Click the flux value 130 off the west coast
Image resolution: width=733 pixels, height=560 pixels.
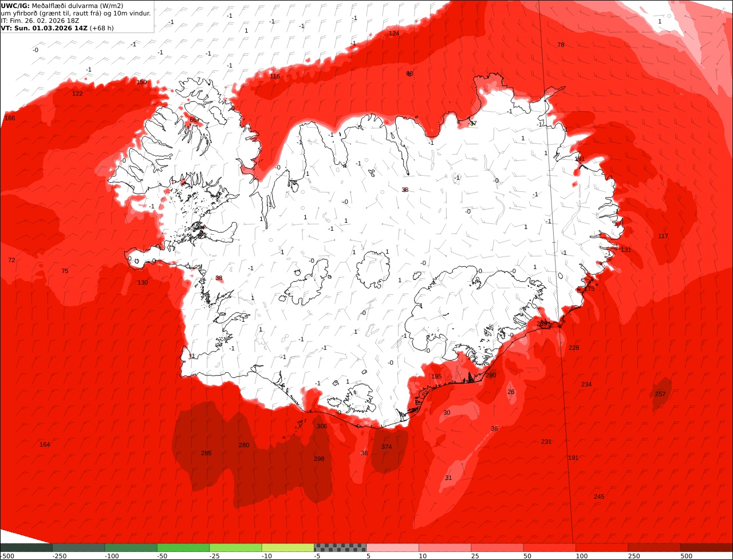click(x=143, y=282)
